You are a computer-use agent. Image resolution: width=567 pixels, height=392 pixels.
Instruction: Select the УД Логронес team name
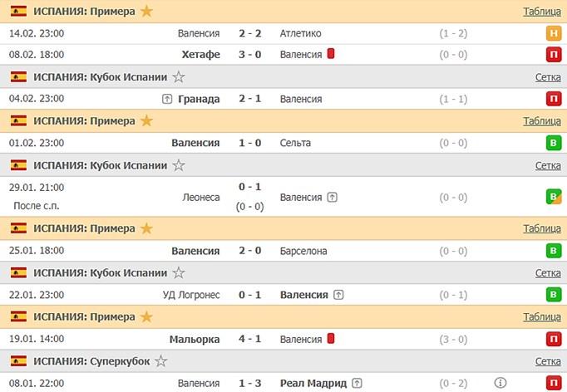[x=192, y=295]
